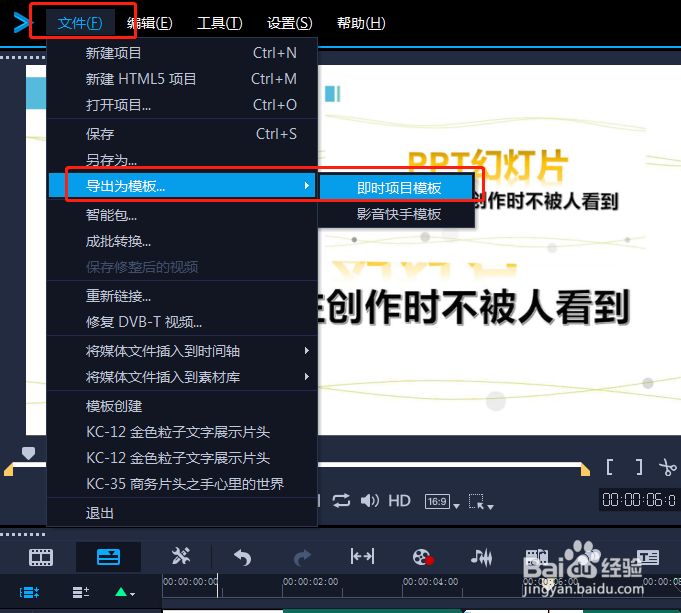Open recent project KC-35 商务片头之手心里的世界
Screen dimensions: 681x613
click(x=182, y=484)
